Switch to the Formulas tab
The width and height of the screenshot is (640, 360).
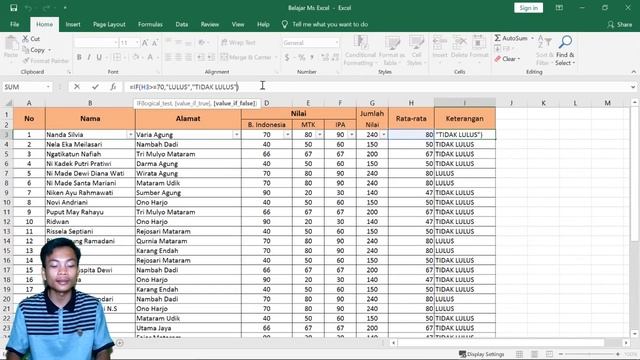tap(150, 24)
